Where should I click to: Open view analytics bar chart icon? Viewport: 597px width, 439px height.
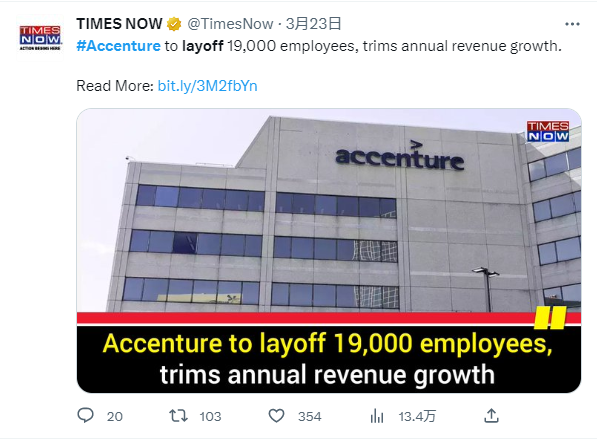(377, 416)
